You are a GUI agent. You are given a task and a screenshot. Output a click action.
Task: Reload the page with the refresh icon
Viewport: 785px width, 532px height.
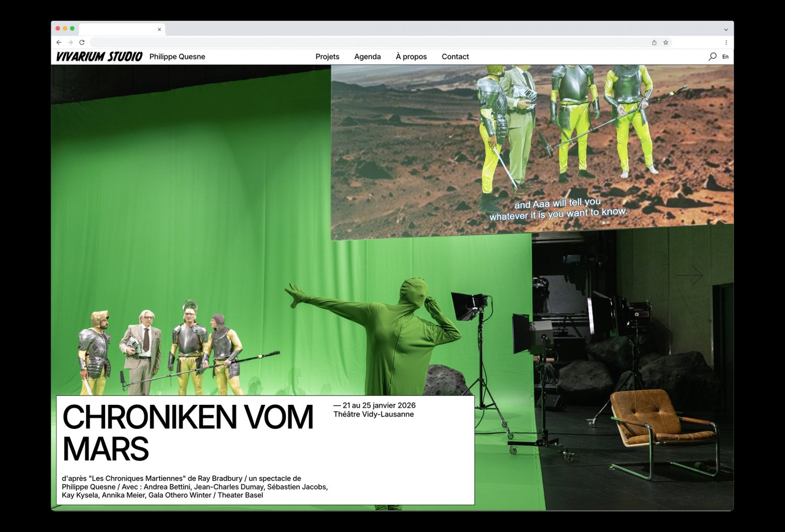coord(82,42)
